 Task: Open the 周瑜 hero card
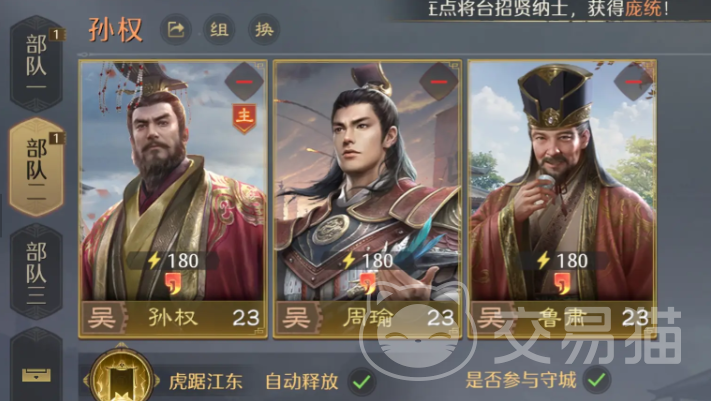(x=367, y=199)
